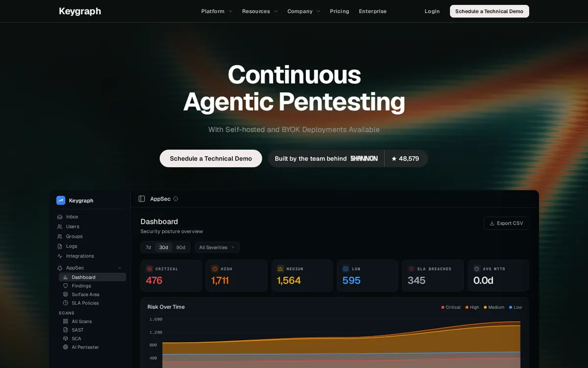This screenshot has width=588, height=368.
Task: Open the Platform menu
Action: (217, 11)
